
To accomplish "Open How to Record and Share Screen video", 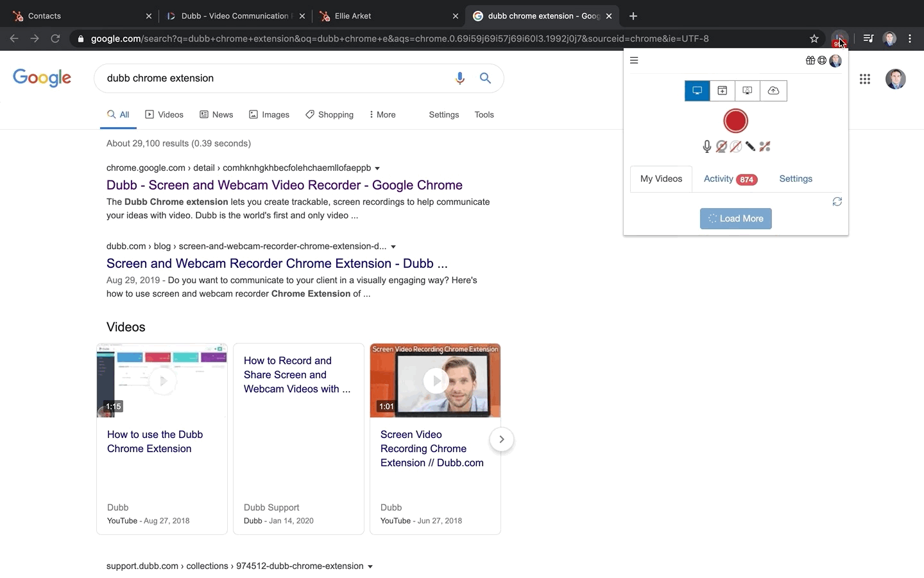I will click(x=297, y=375).
